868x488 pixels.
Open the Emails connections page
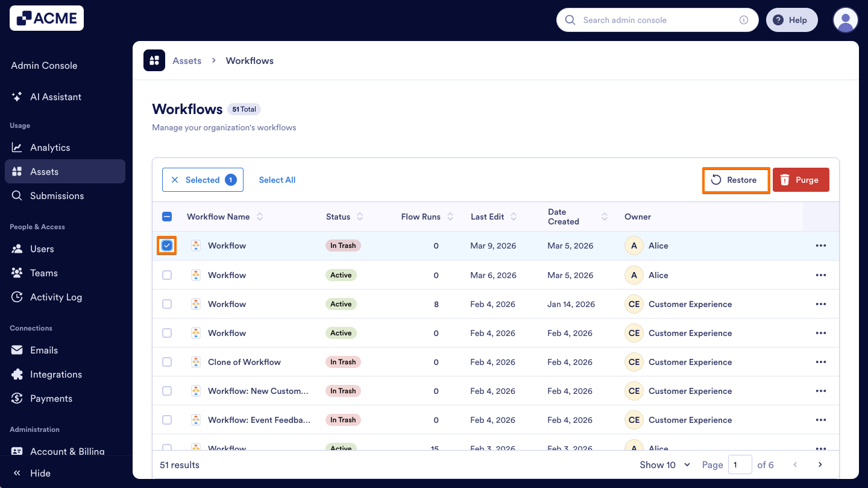click(44, 350)
